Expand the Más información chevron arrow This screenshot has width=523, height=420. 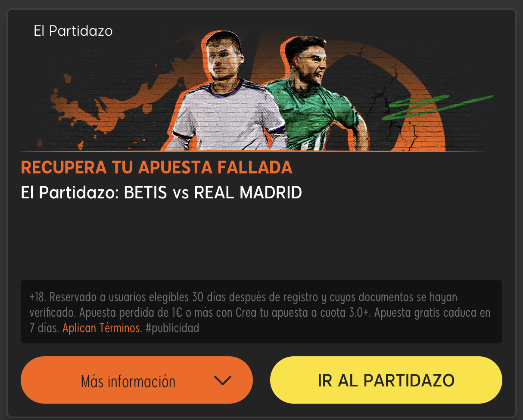click(x=223, y=380)
